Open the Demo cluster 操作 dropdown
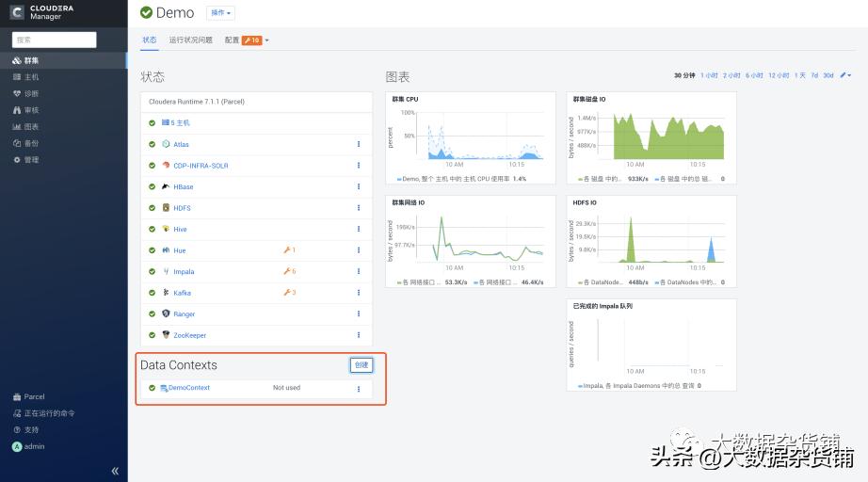 point(220,13)
